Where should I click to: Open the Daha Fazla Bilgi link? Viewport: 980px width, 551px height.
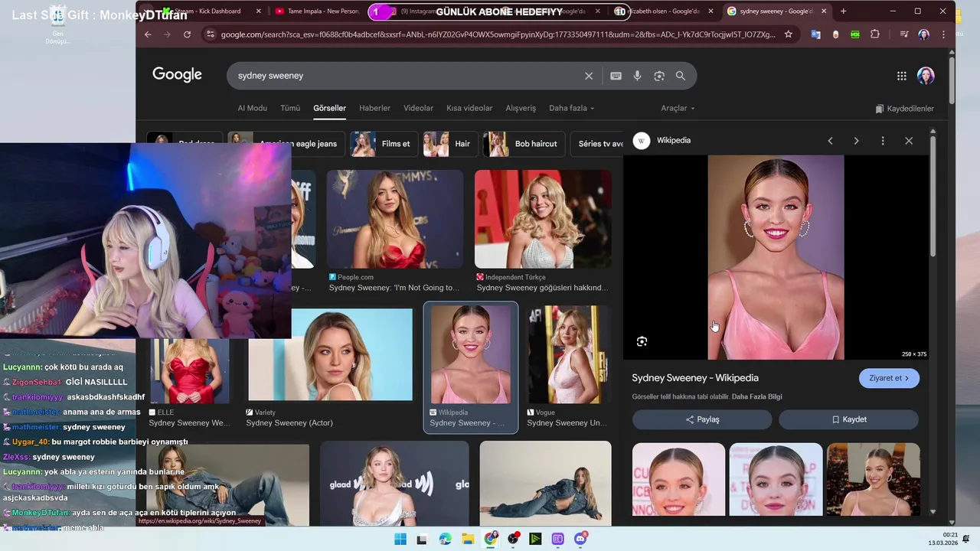(x=756, y=396)
